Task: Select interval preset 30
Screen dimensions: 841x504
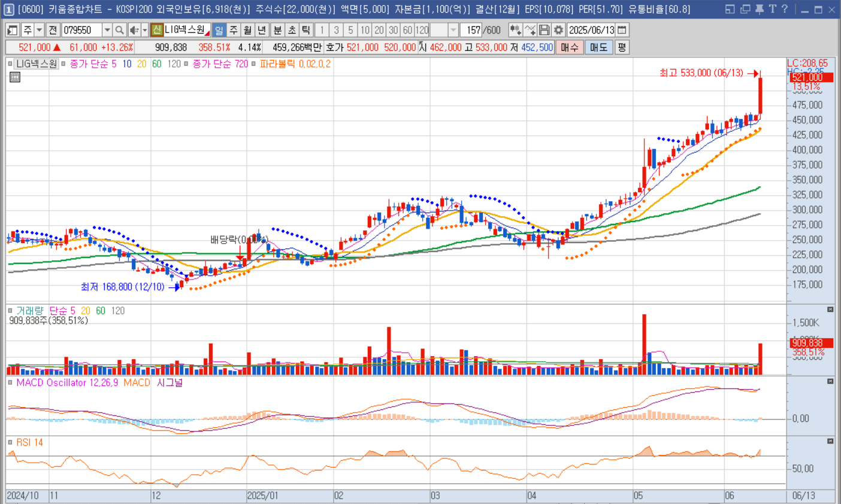Action: click(x=394, y=30)
